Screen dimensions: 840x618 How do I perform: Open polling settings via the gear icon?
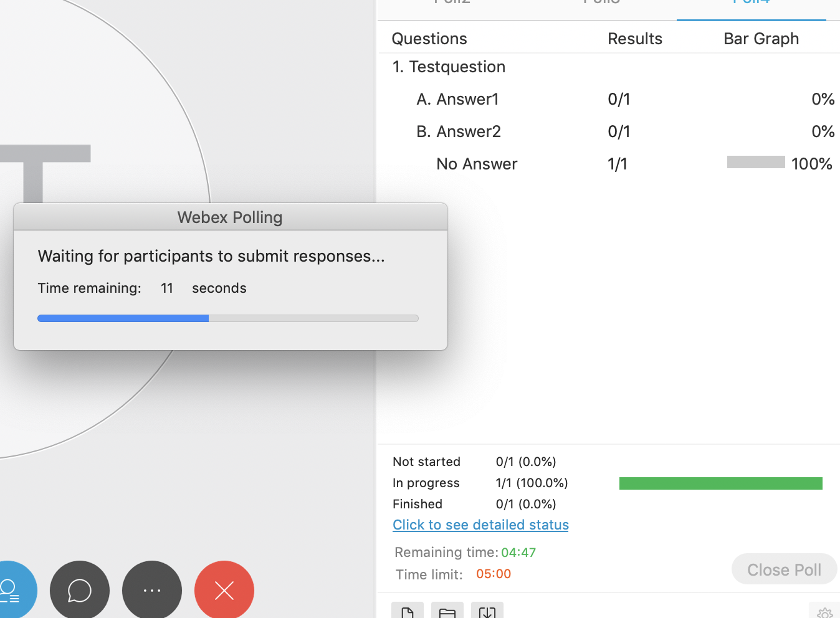(x=825, y=612)
